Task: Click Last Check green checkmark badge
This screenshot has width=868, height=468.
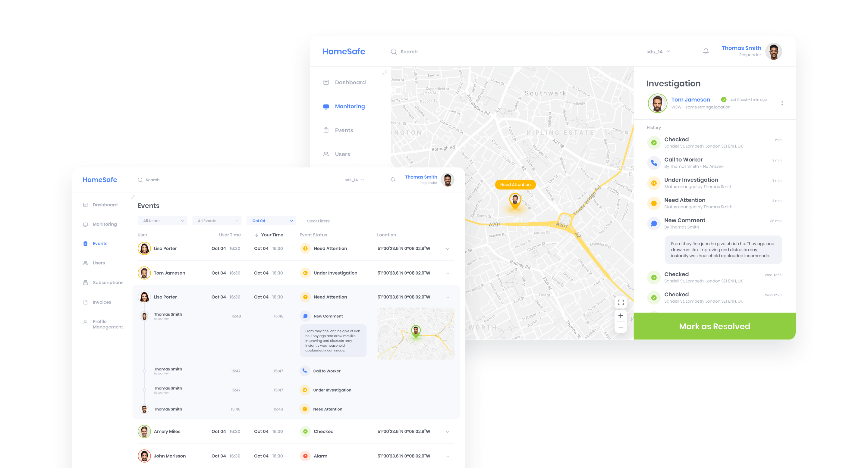Action: pyautogui.click(x=723, y=99)
